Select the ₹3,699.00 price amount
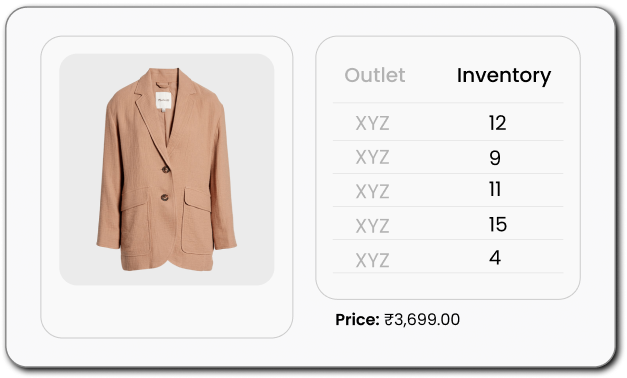This screenshot has width=627, height=378. [422, 319]
